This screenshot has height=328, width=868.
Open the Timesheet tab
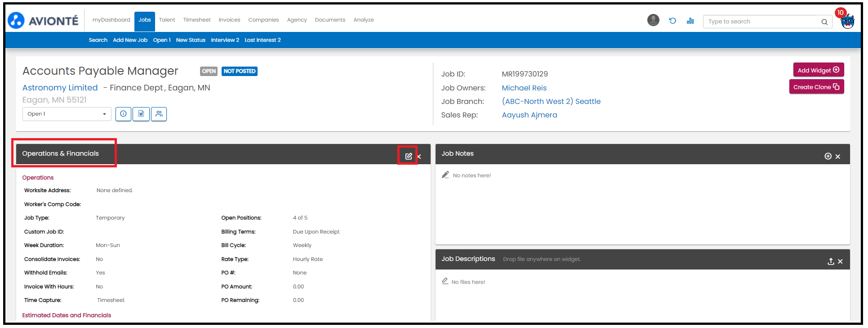pyautogui.click(x=197, y=20)
